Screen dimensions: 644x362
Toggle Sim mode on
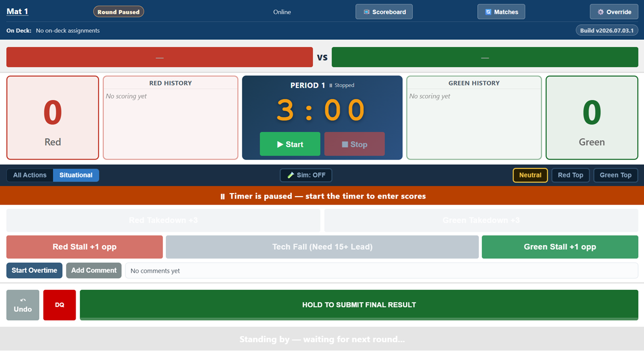coord(306,175)
